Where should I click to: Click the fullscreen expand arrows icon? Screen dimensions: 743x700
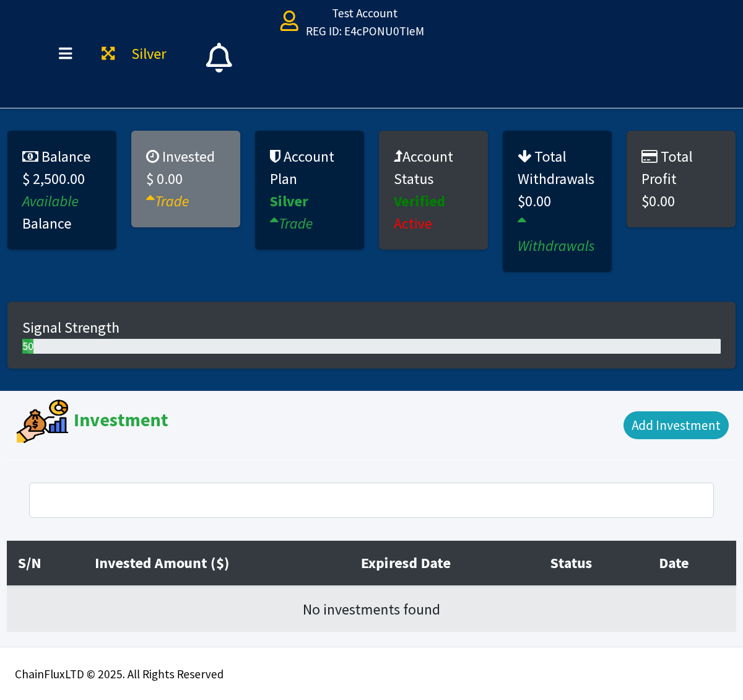tap(108, 54)
